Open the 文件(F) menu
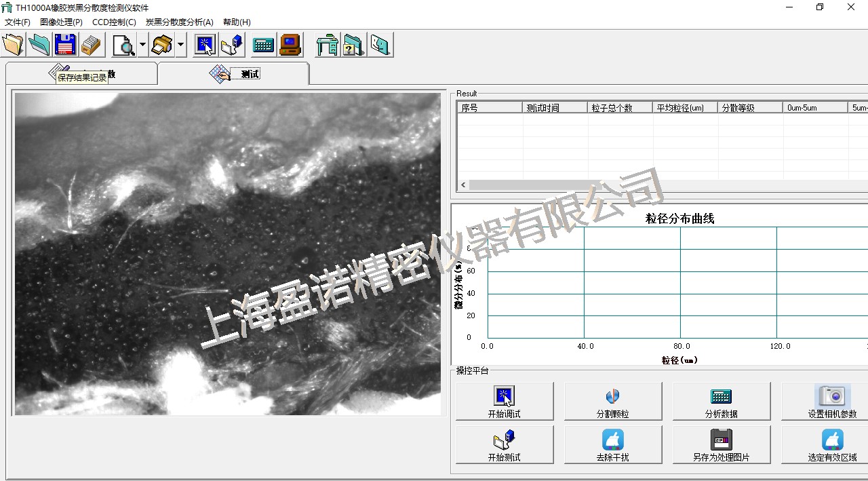The width and height of the screenshot is (868, 481). pos(18,22)
